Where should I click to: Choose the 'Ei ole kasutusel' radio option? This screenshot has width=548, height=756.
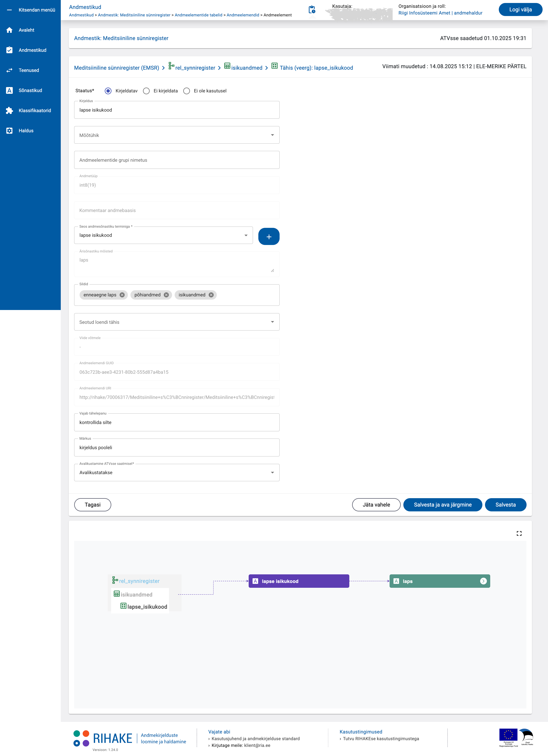tap(186, 91)
